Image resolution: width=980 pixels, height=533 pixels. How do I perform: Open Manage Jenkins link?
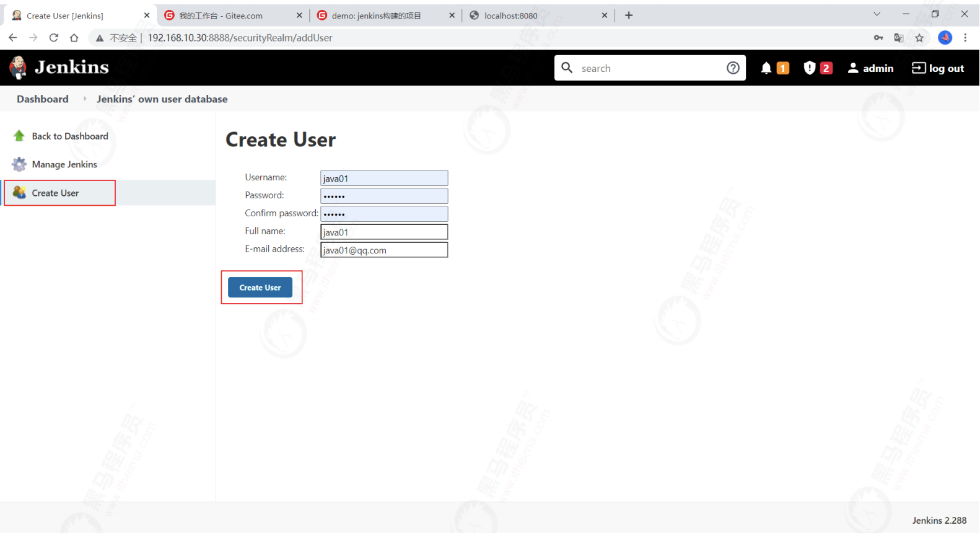tap(64, 164)
